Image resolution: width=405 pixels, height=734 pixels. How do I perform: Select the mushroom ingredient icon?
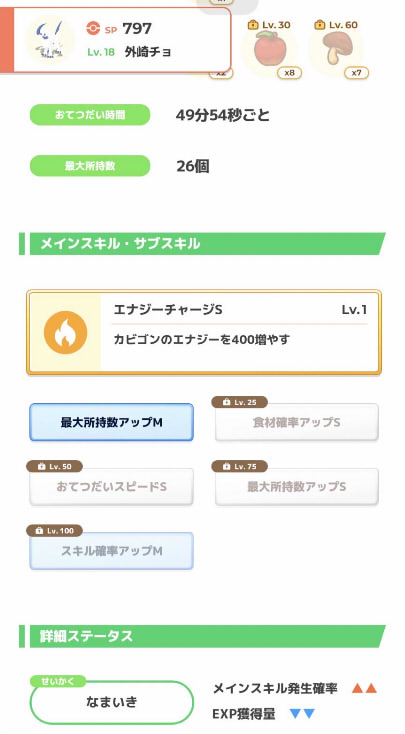coord(336,48)
